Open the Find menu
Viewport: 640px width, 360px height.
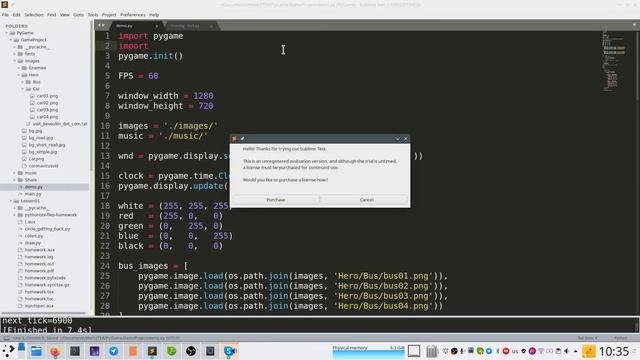pyautogui.click(x=51, y=15)
